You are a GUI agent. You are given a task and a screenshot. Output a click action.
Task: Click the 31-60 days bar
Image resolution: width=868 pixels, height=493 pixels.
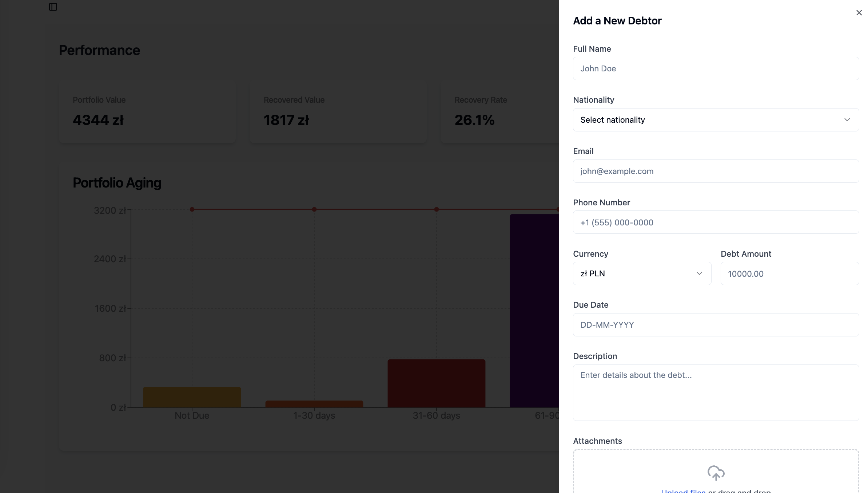pyautogui.click(x=436, y=383)
